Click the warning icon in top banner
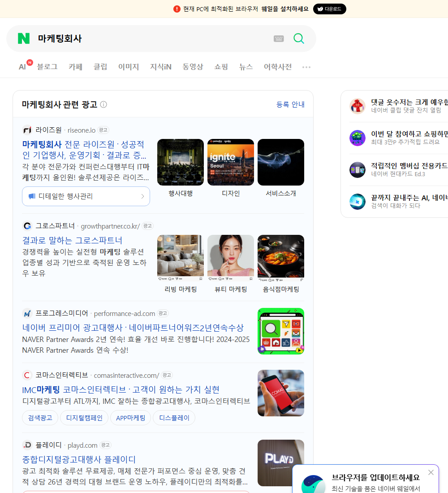 [177, 9]
